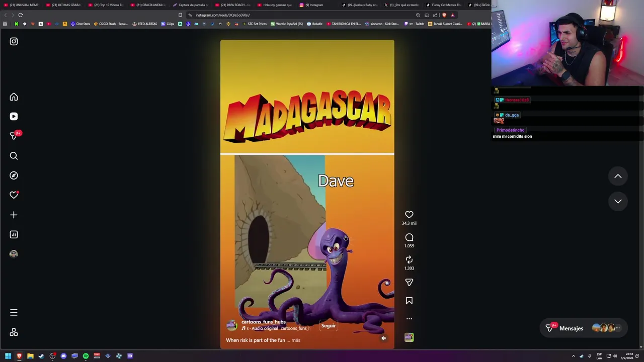This screenshot has height=362, width=644.
Task: Open Search magnifier in Instagram sidebar
Action: [x=14, y=156]
